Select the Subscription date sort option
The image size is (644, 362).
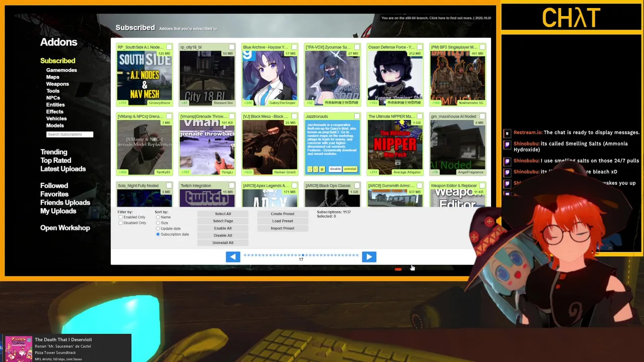[x=158, y=234]
